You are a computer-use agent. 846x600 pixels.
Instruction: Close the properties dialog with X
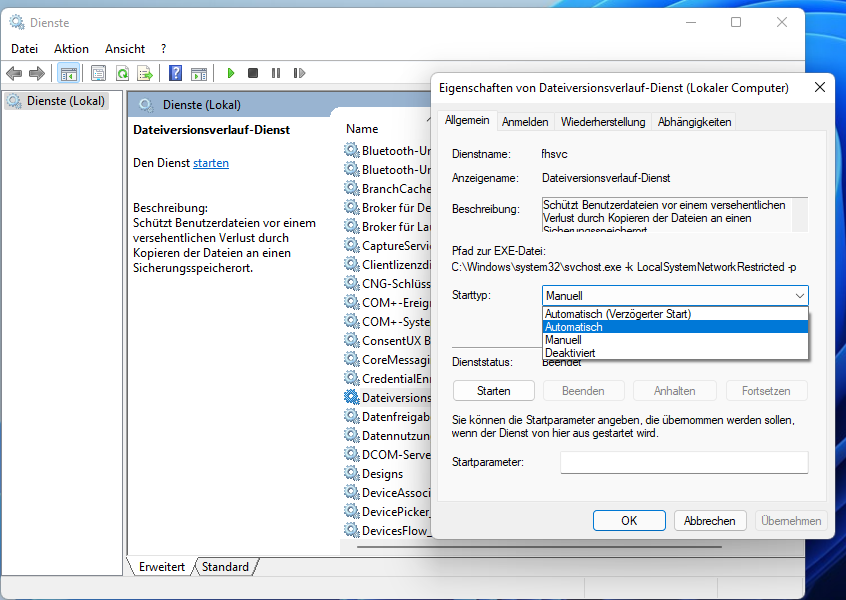pyautogui.click(x=820, y=87)
